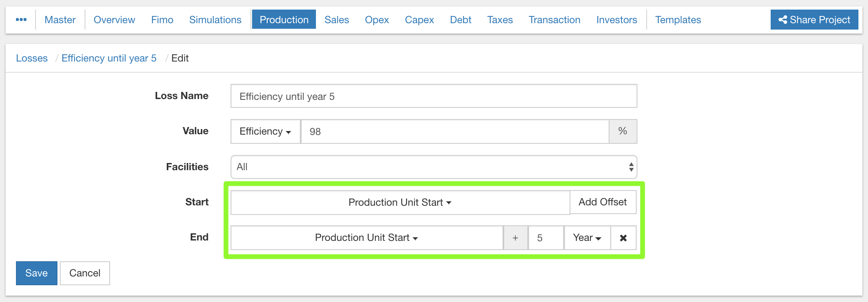Click Add Offset for Start
This screenshot has width=868, height=302.
(602, 202)
